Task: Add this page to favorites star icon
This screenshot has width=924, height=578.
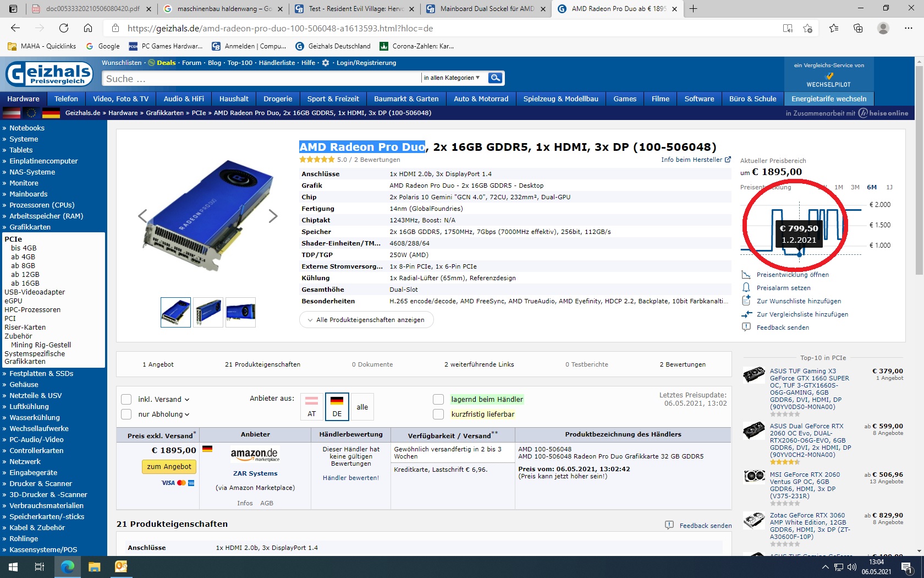Action: click(807, 28)
